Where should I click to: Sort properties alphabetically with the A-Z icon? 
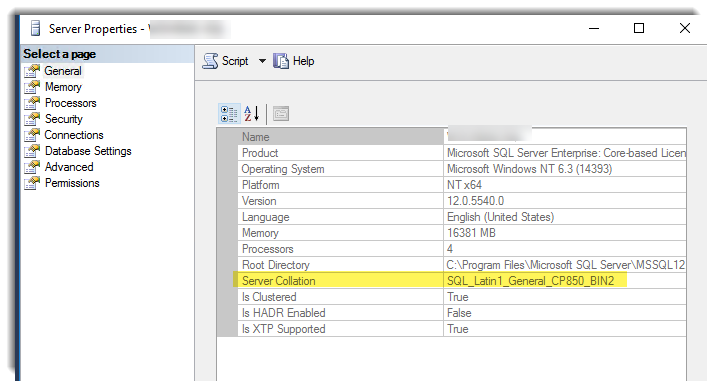252,114
